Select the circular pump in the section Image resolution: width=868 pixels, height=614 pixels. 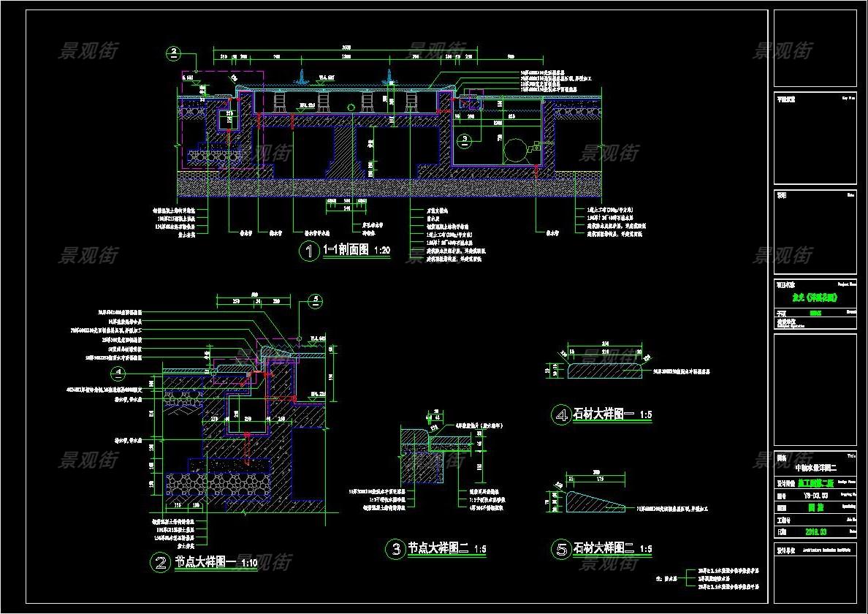(516, 150)
